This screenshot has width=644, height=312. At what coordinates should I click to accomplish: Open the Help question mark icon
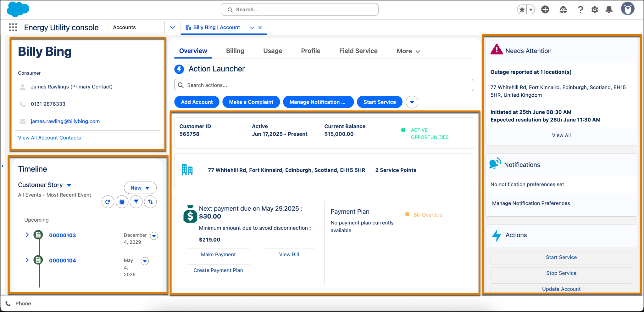(x=580, y=10)
